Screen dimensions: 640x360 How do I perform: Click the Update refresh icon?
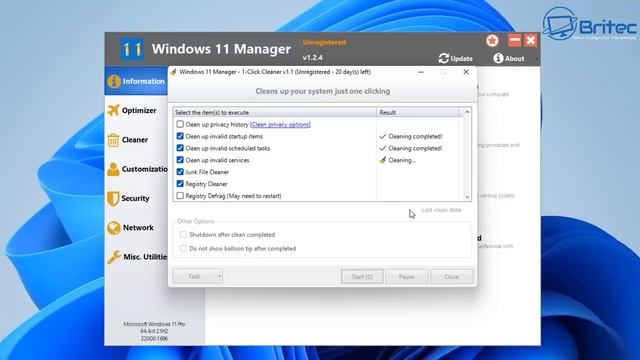(x=444, y=58)
